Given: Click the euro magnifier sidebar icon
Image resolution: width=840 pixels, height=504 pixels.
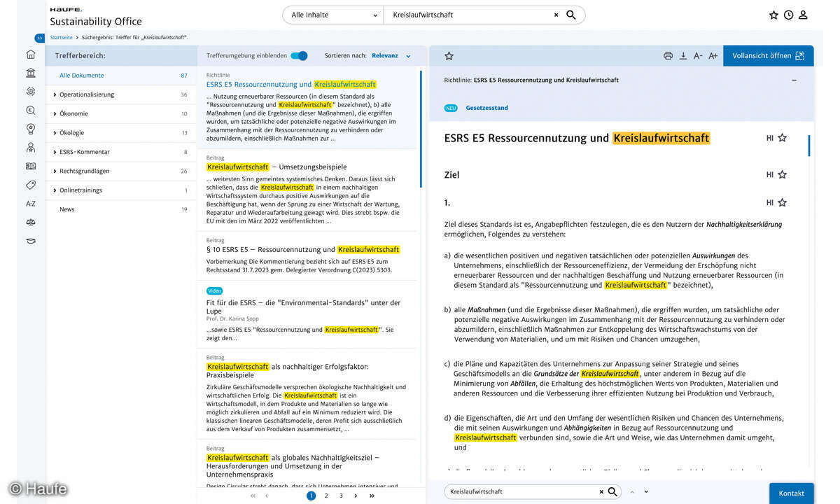Looking at the screenshot, I should click(30, 110).
